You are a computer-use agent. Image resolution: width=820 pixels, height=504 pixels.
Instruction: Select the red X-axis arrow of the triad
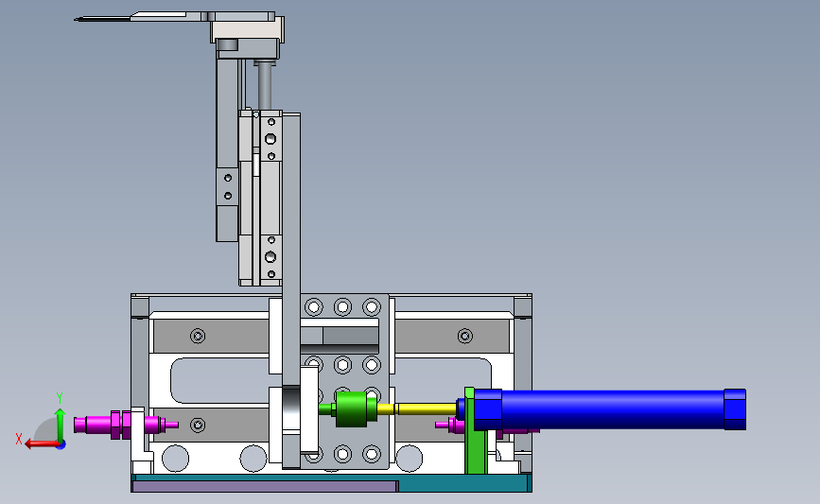click(42, 444)
